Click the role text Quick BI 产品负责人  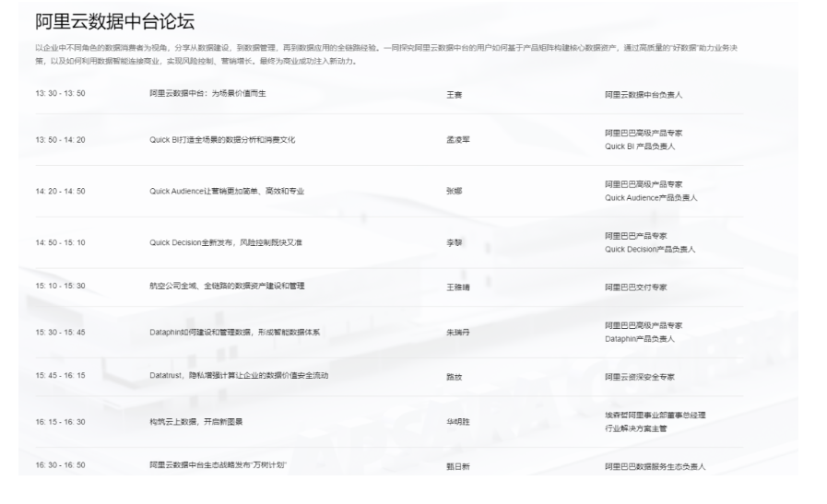[640, 147]
